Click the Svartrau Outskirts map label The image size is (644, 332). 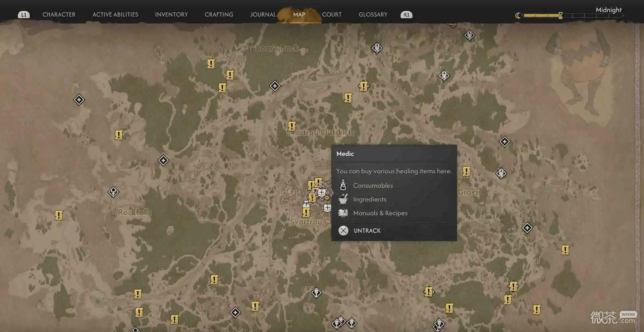pyautogui.click(x=321, y=132)
